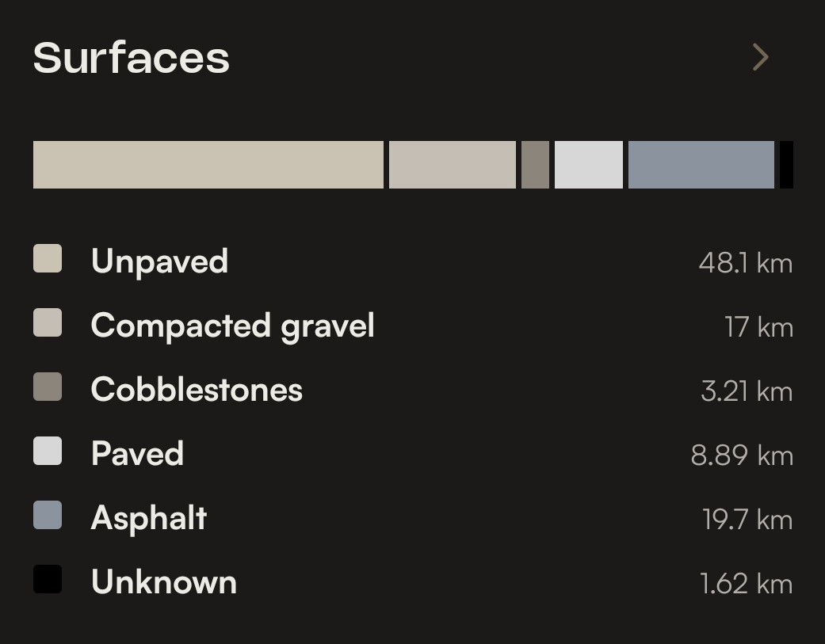Select the light gray Paved bar segment

click(x=589, y=165)
